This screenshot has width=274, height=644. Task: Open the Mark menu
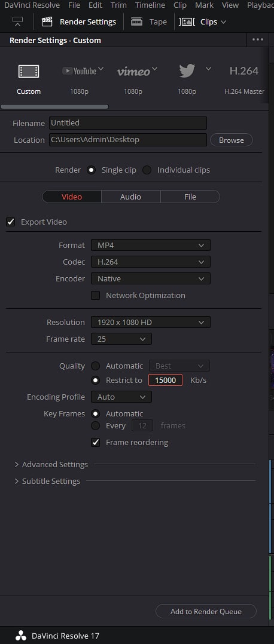click(x=204, y=5)
